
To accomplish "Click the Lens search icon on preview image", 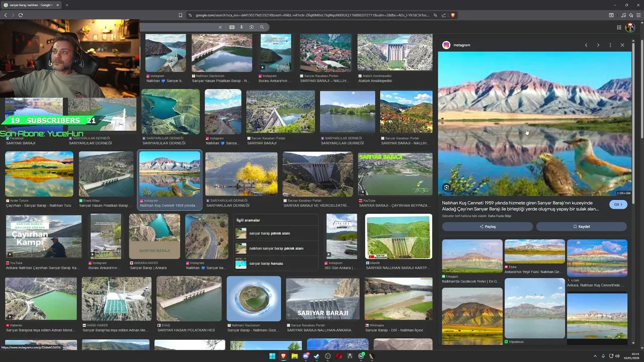I will [446, 188].
